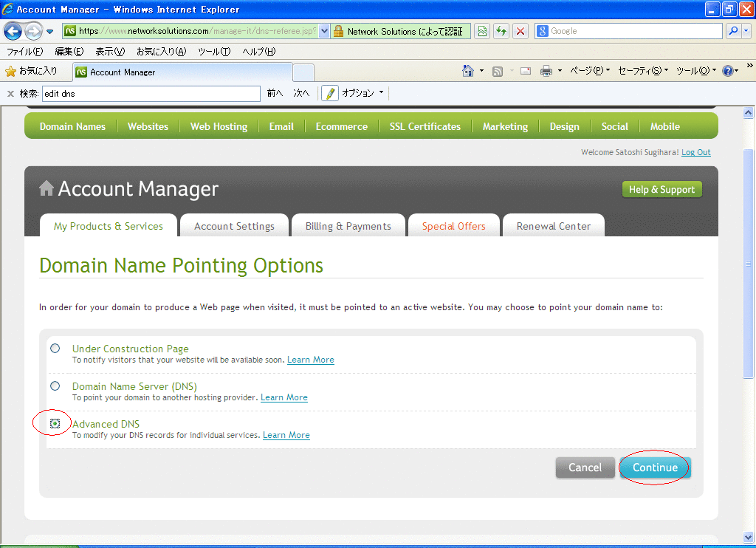
Task: Open the Domain Names navigation item
Action: (72, 126)
